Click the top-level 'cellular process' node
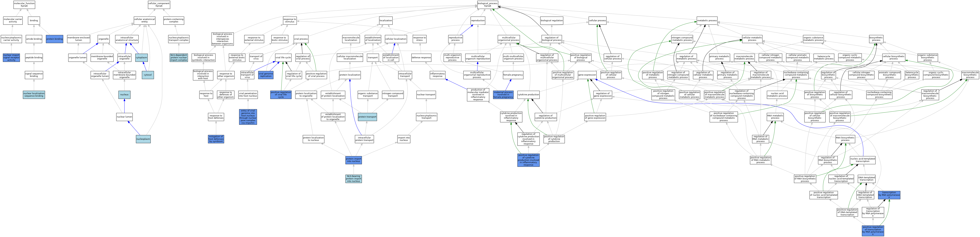This screenshot has width=980, height=237. click(597, 21)
